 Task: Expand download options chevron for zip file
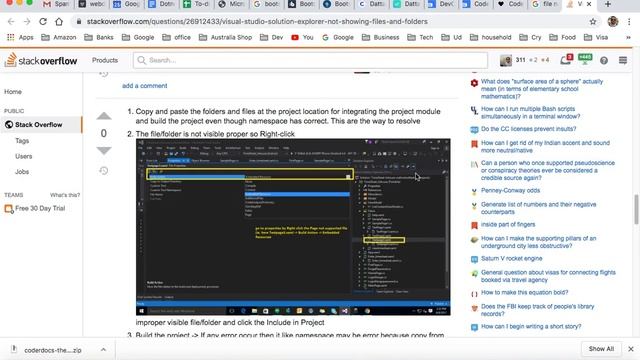[103, 350]
